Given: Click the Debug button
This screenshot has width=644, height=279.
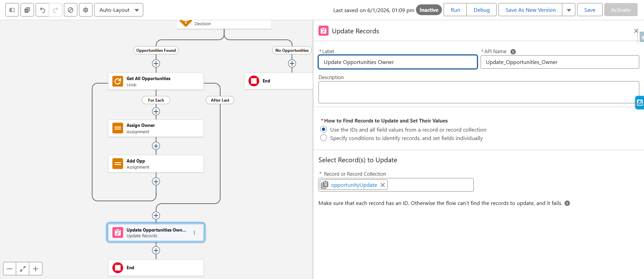Looking at the screenshot, I should (481, 10).
